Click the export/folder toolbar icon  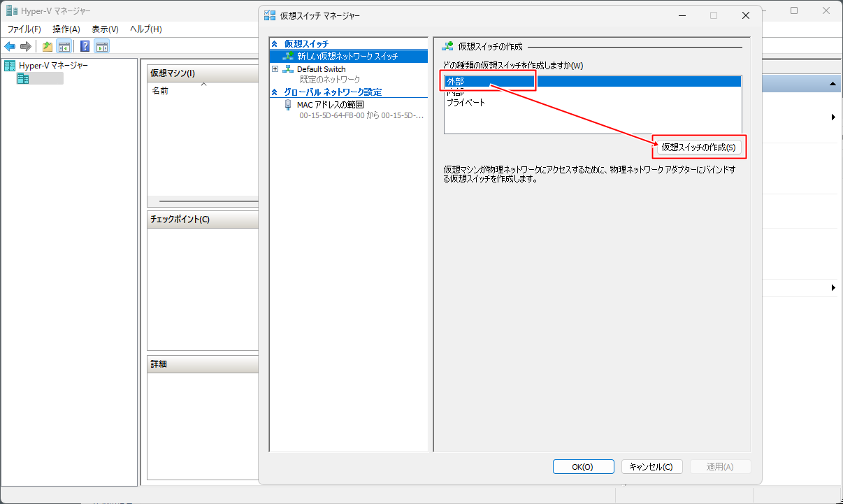point(46,46)
